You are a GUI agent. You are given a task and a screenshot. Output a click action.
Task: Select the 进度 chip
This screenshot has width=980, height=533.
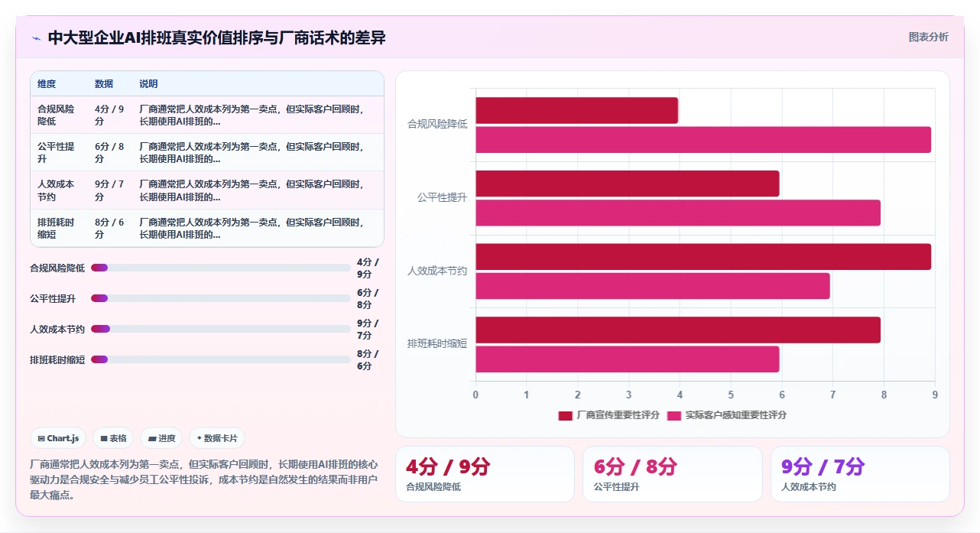pyautogui.click(x=161, y=438)
